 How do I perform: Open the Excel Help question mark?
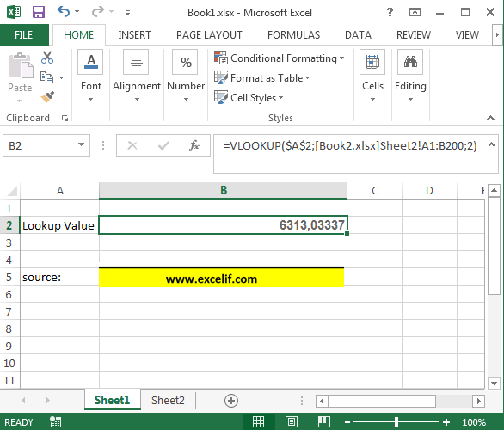click(x=390, y=12)
